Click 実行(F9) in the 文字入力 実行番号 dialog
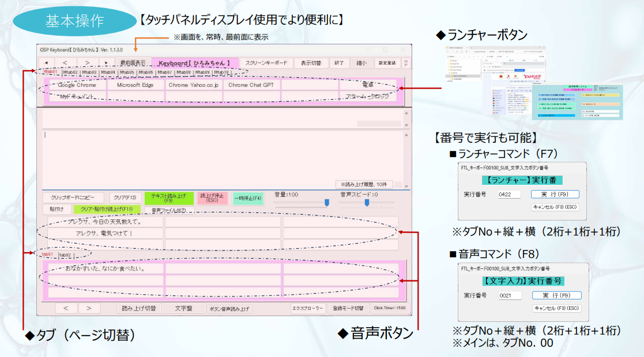The height and width of the screenshot is (357, 644). [x=556, y=295]
